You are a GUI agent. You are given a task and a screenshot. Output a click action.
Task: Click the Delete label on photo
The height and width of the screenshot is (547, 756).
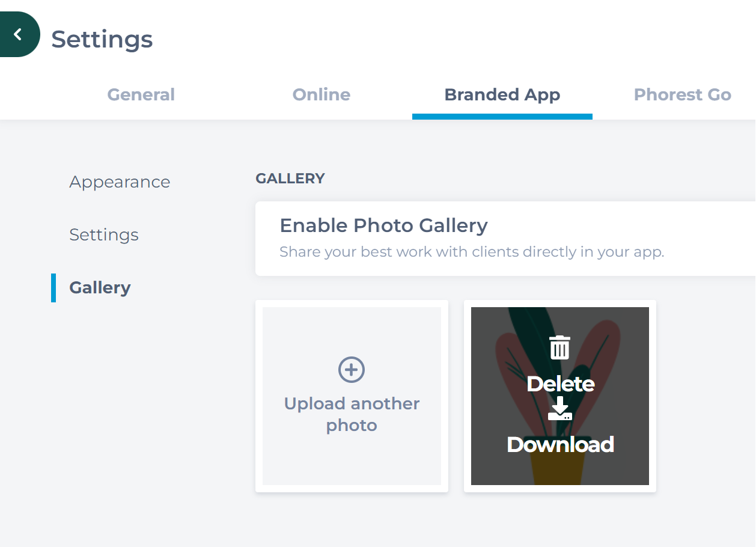560,384
